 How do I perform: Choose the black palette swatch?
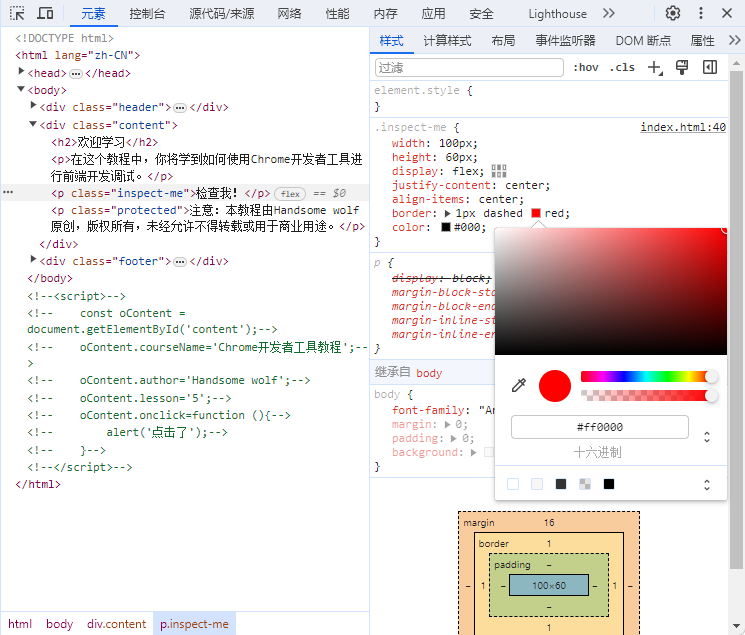coord(609,484)
